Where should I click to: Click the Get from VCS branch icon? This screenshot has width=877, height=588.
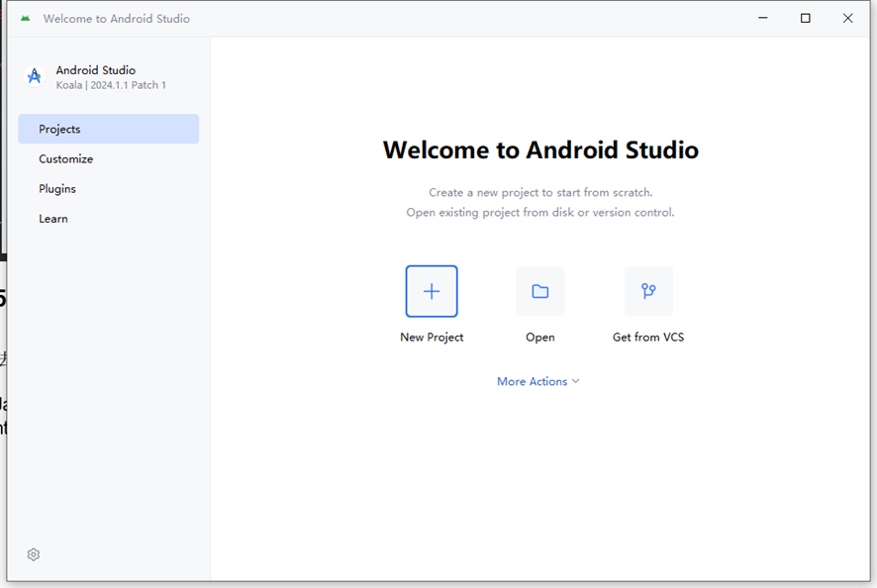click(x=648, y=291)
